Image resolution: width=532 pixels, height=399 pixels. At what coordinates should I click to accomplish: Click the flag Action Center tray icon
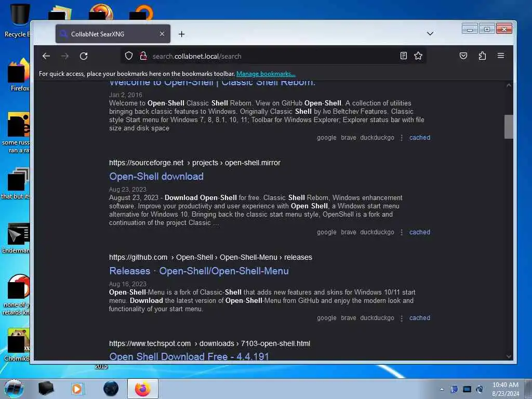(x=454, y=389)
